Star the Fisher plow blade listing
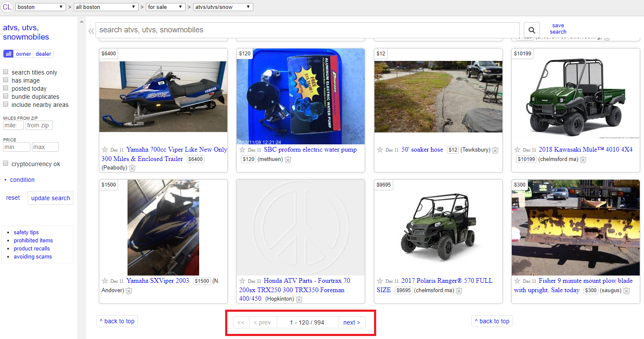 (x=517, y=281)
